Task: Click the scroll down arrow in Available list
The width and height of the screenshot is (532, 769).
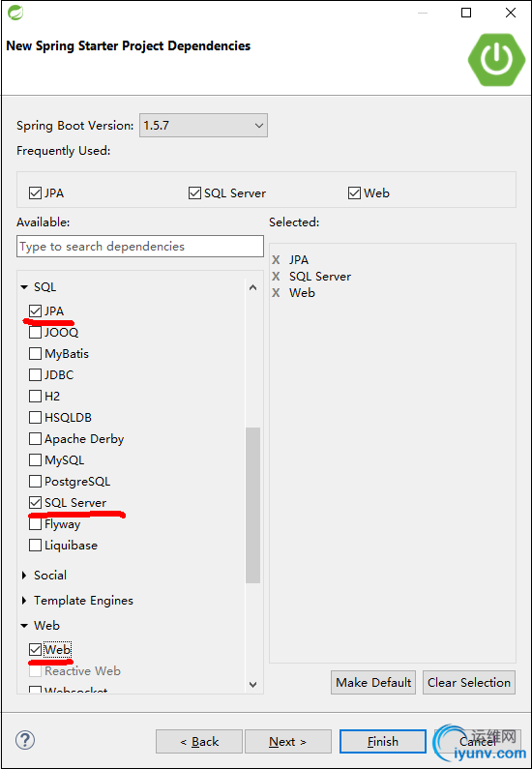Action: point(253,684)
